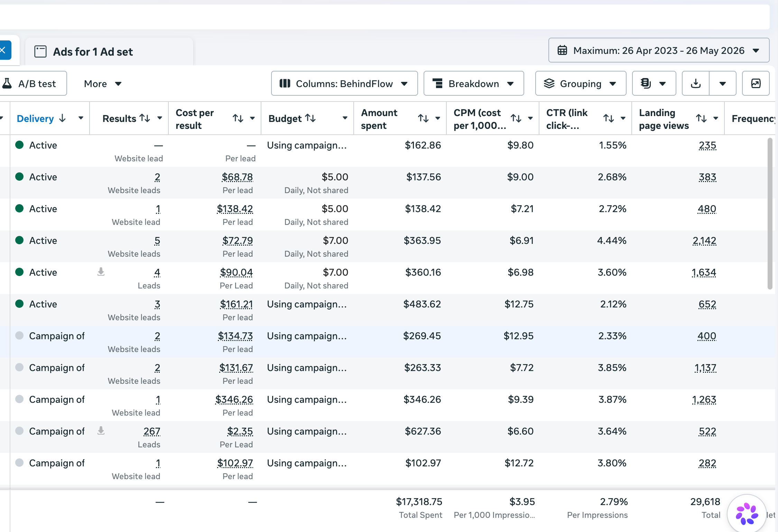The height and width of the screenshot is (532, 778).
Task: Click the A/B test flask icon
Action: tap(7, 84)
